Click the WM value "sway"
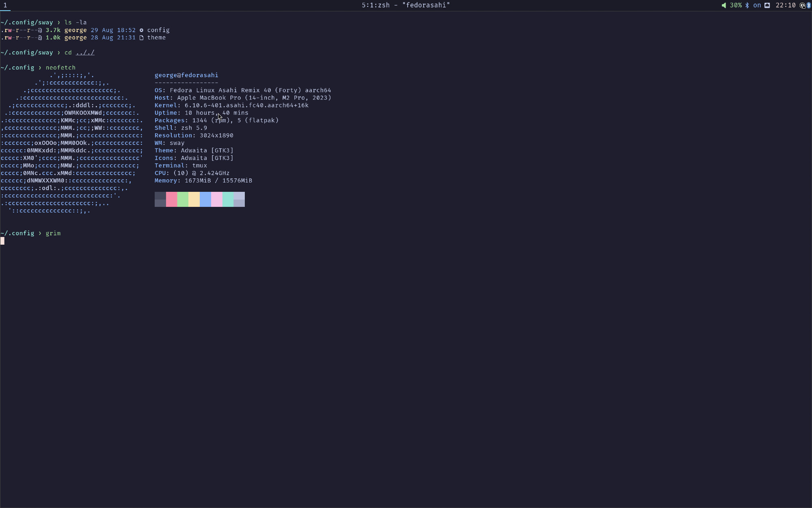Image resolution: width=812 pixels, height=508 pixels. tap(177, 143)
